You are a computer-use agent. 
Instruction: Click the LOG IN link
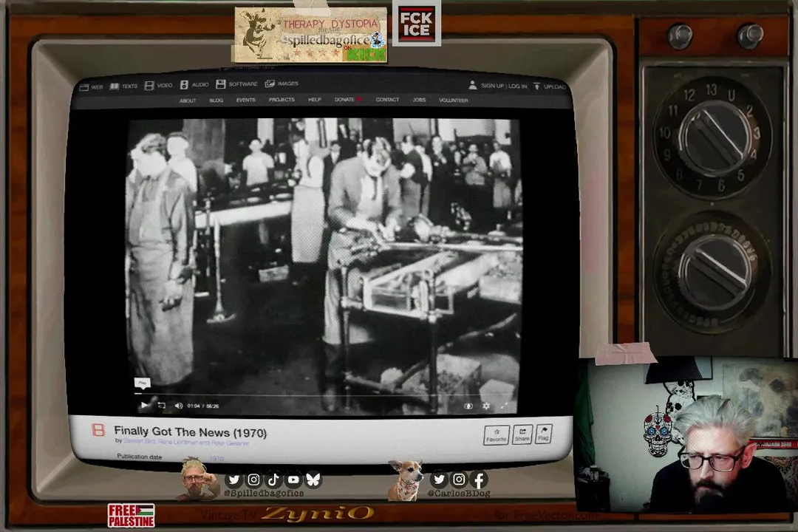click(517, 86)
